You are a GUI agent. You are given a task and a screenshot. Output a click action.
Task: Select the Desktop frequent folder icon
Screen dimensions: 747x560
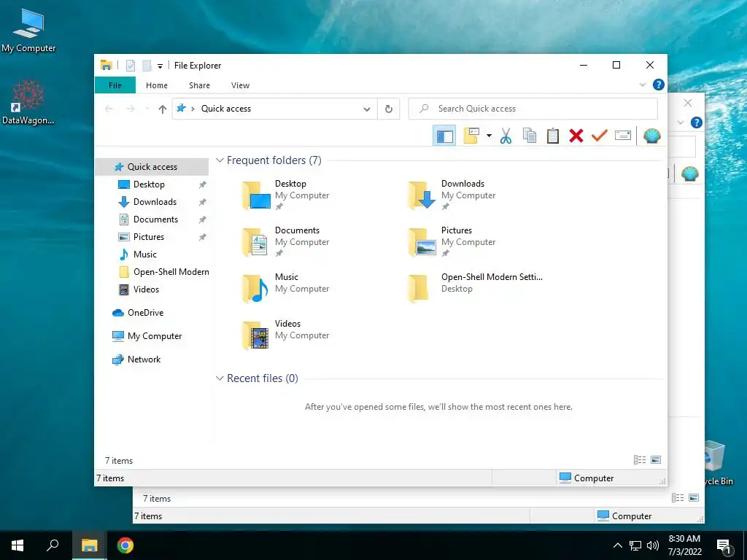click(x=256, y=195)
